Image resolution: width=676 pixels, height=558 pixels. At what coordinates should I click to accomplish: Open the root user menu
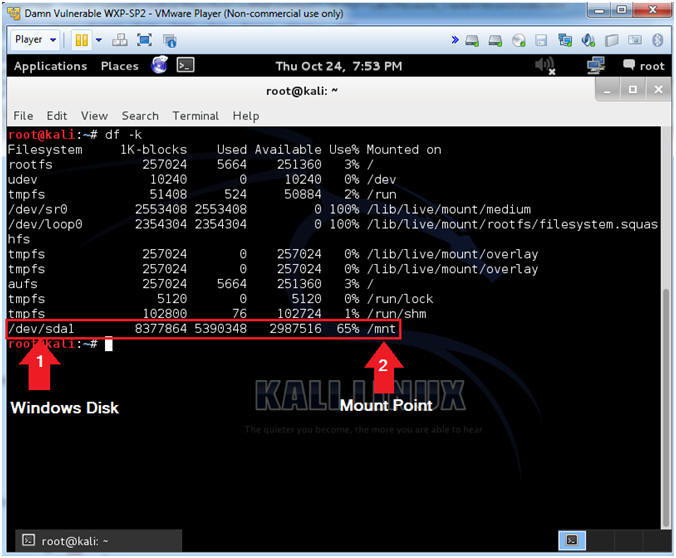pos(644,66)
